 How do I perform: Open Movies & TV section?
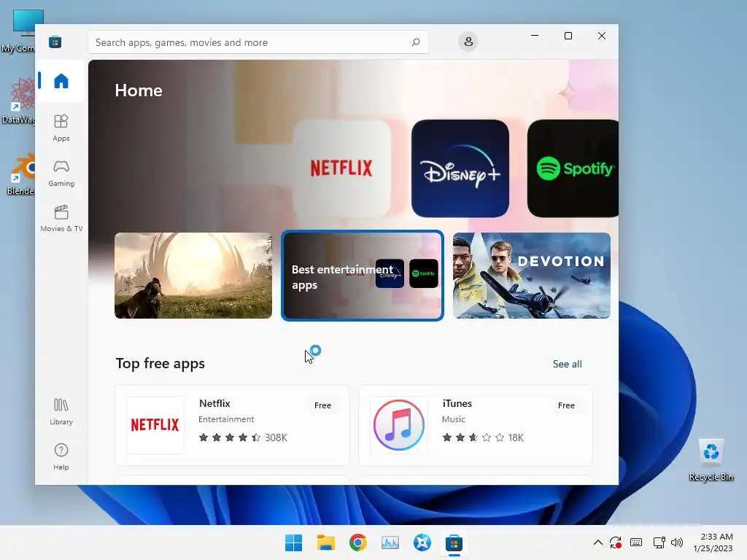click(x=61, y=218)
